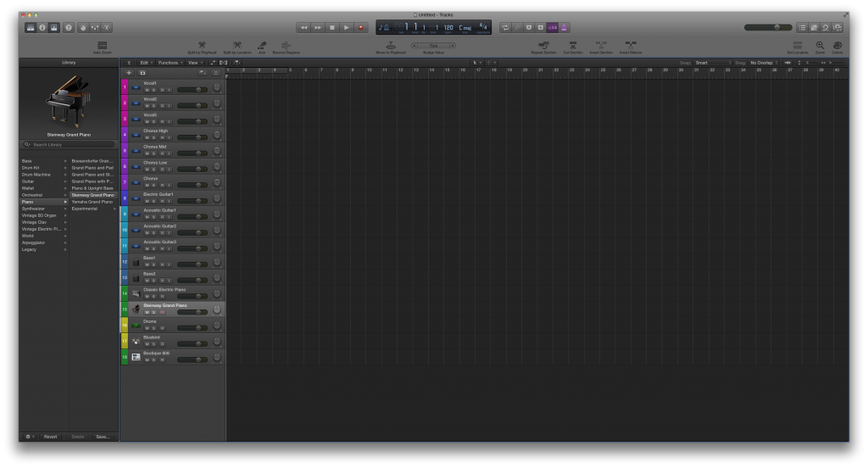Open Smart Controls knob button

(83, 28)
